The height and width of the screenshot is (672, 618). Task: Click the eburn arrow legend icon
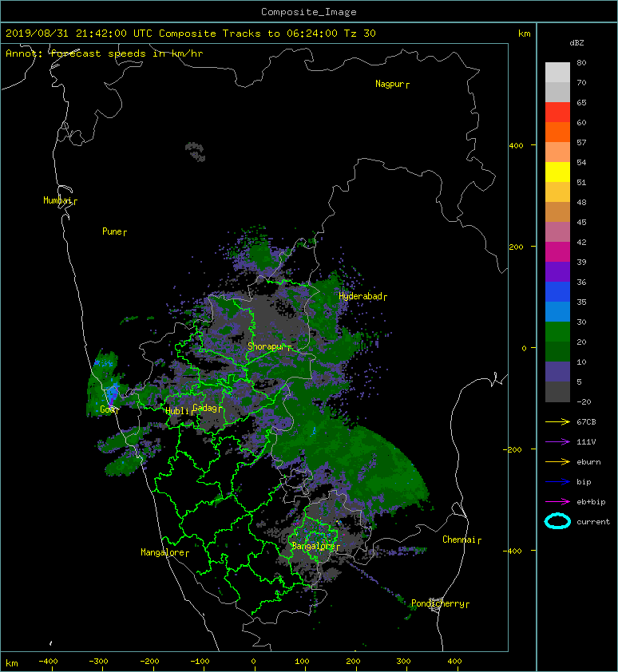tap(557, 462)
